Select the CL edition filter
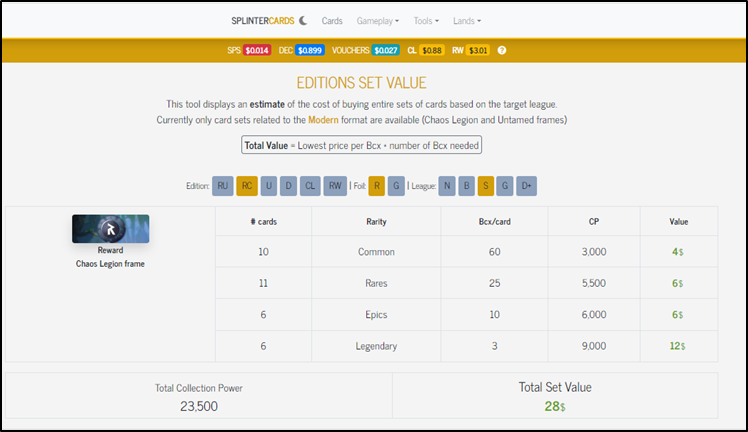748x432 pixels. click(310, 185)
